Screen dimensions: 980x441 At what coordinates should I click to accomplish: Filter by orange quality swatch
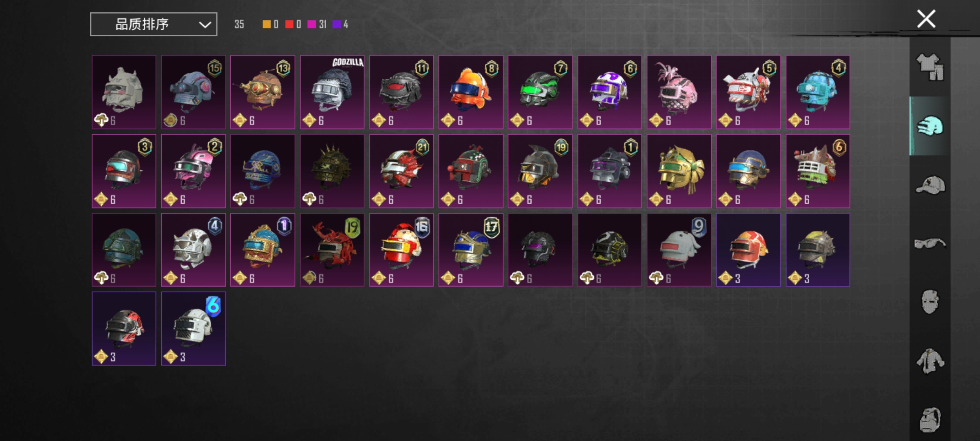pyautogui.click(x=270, y=24)
